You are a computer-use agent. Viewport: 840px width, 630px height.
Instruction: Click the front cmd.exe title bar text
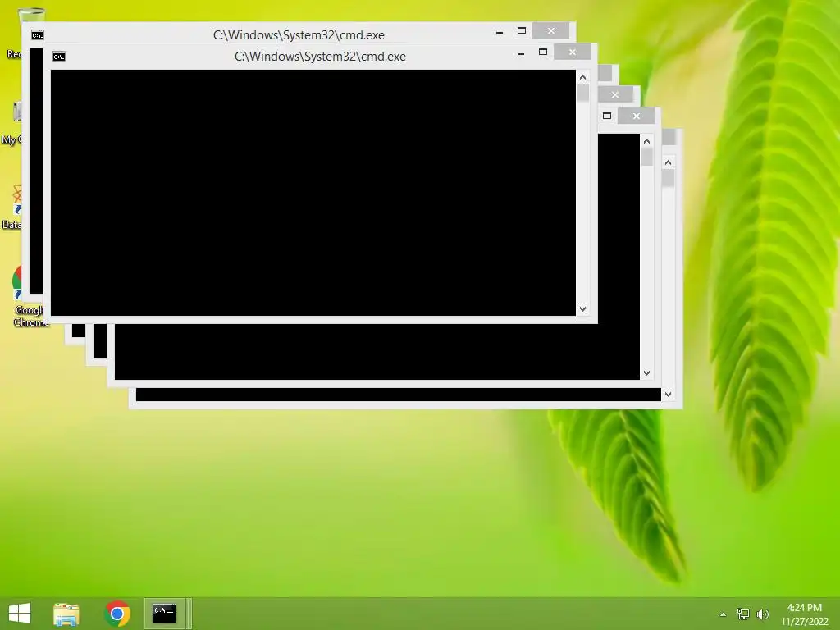[320, 57]
